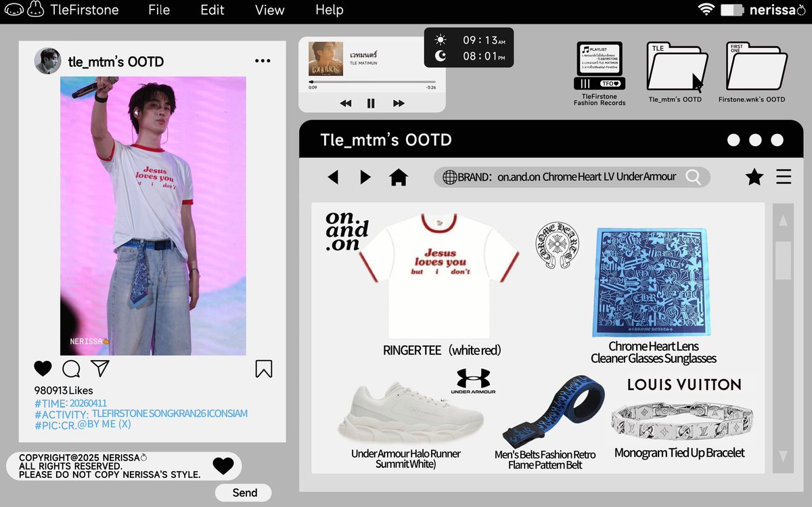This screenshot has width=812, height=507.
Task: Click the moon nighttime clock icon
Action: point(441,57)
